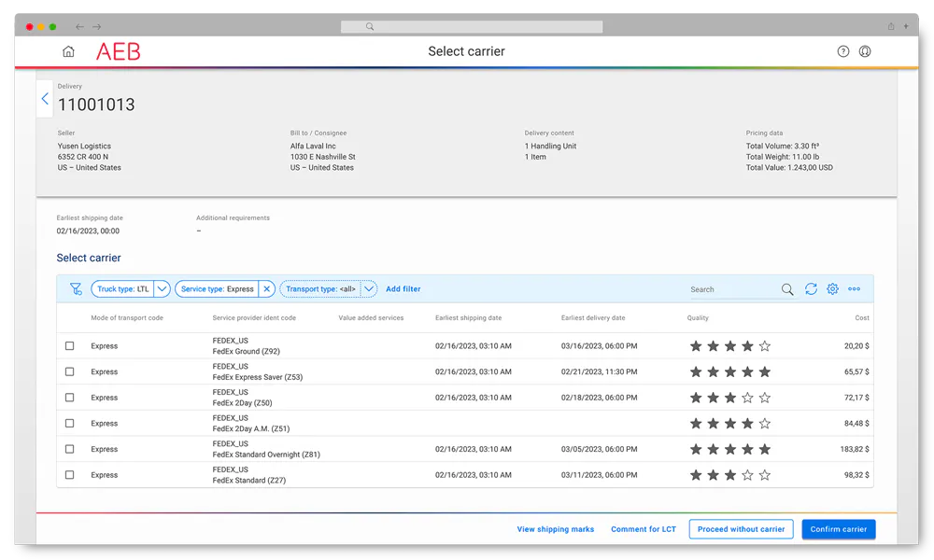Click earliest shipping date 02/16/2023, 00:00
The width and height of the screenshot is (934, 560).
click(88, 231)
